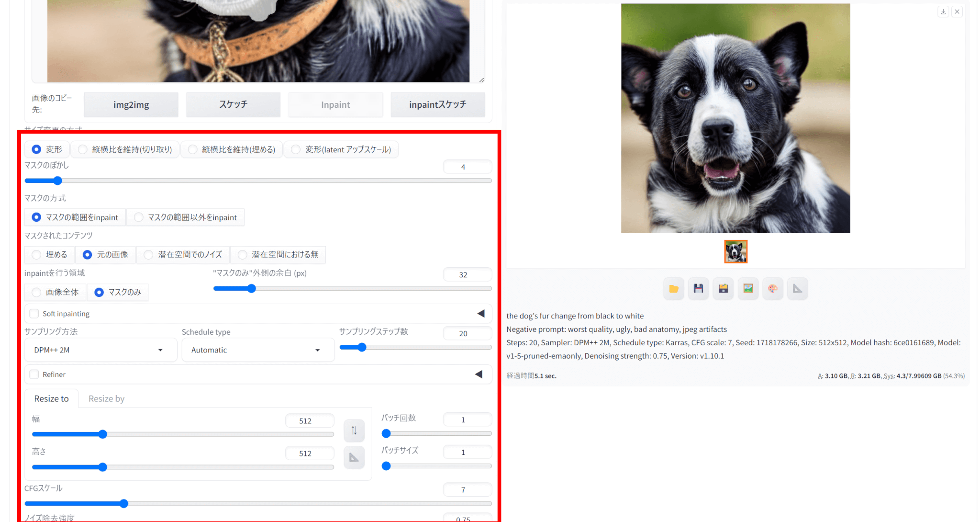Click the detect-size-from-image triangle button
980x522 pixels.
pos(354,458)
